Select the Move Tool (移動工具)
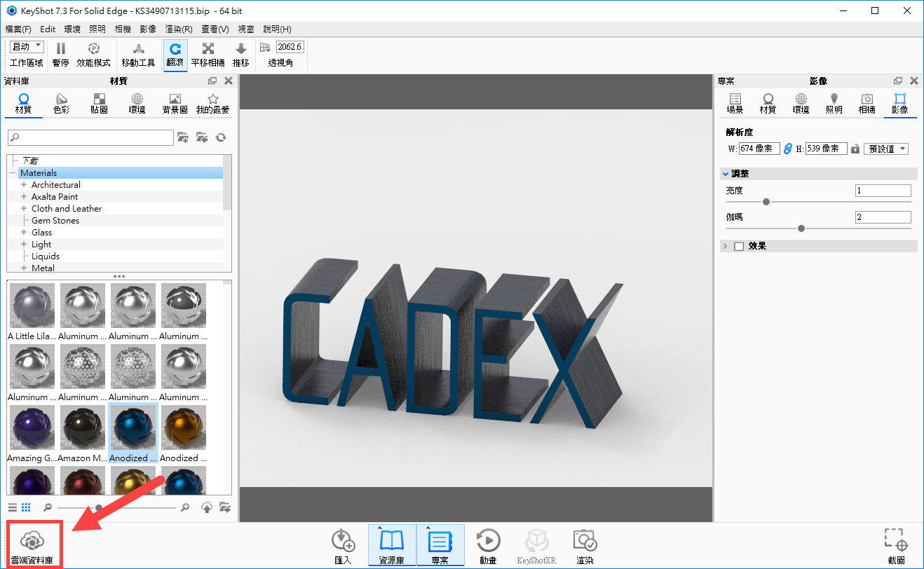 coord(138,55)
